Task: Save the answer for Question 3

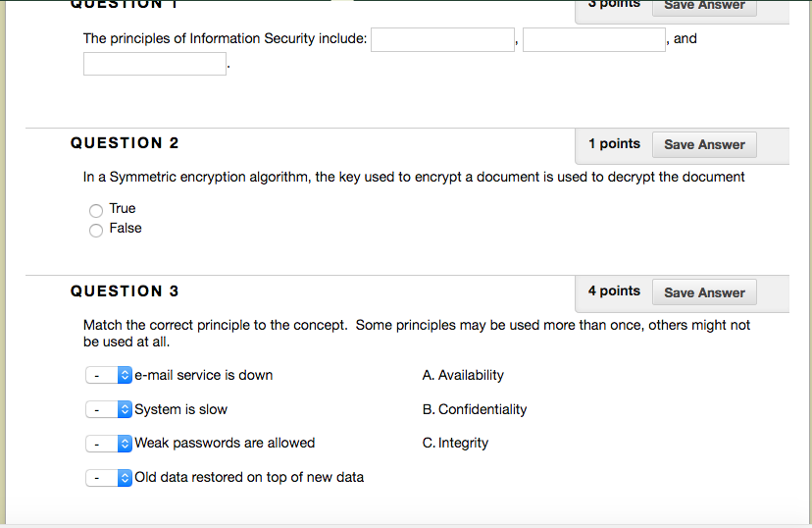Action: [x=704, y=292]
